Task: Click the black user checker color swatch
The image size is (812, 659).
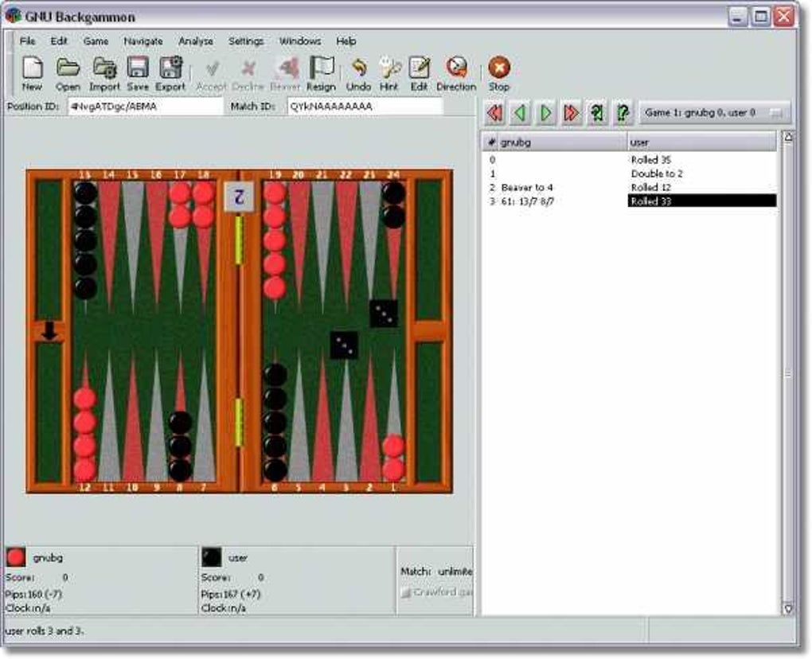Action: point(211,558)
